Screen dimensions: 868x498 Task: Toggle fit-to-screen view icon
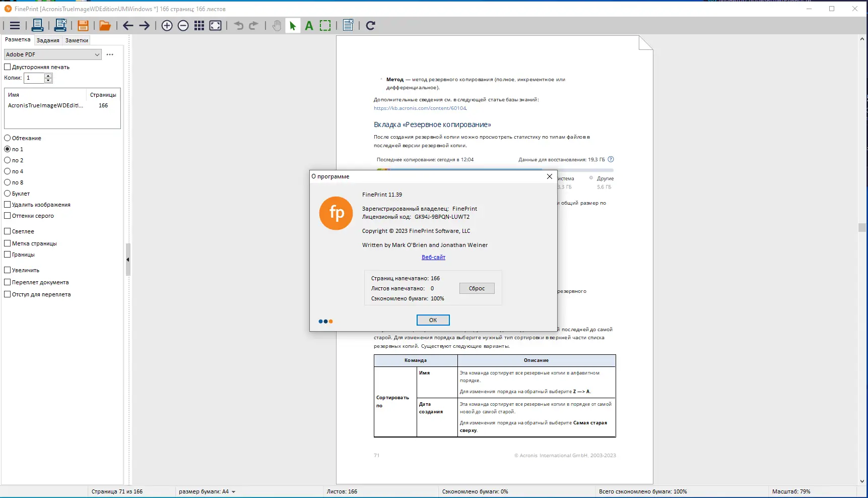(x=216, y=26)
